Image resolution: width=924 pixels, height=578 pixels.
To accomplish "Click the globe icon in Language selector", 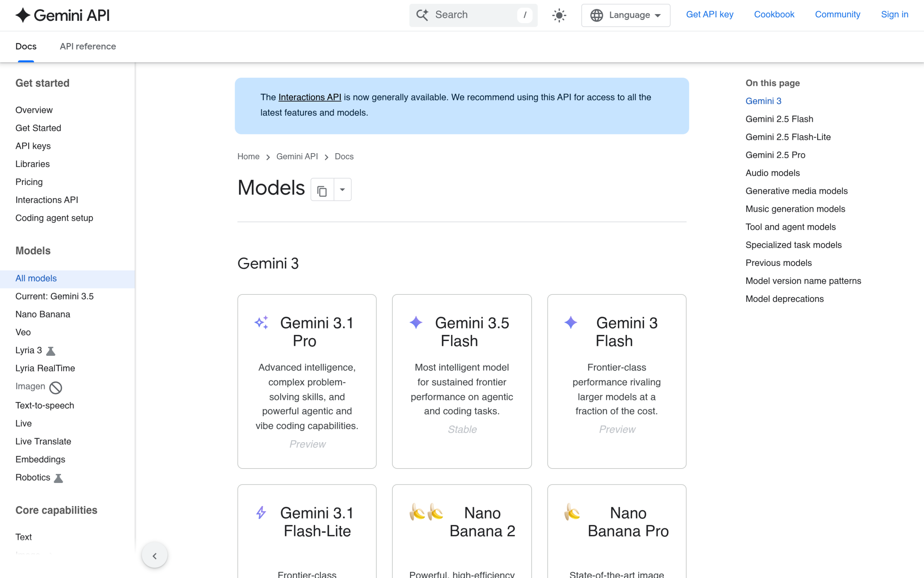I will click(596, 15).
